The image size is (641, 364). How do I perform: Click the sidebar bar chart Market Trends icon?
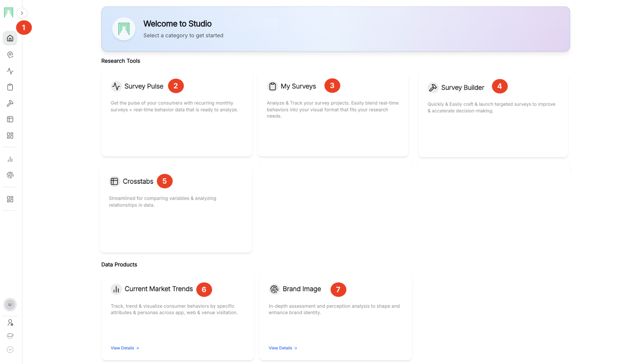point(10,159)
